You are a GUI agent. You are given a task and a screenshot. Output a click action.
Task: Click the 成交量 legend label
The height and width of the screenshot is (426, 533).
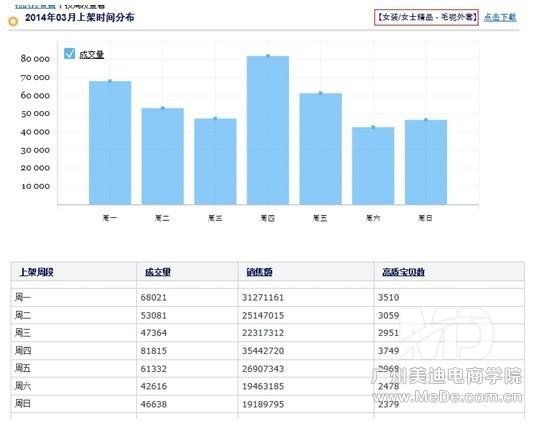(x=91, y=54)
